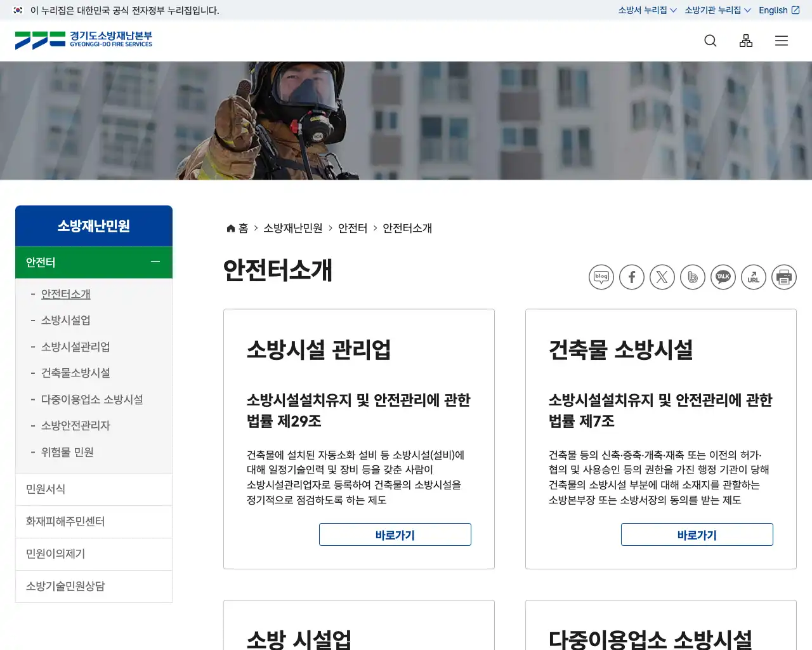The height and width of the screenshot is (650, 812).
Task: Click the 소방시설 관리업 card heading
Action: tap(318, 350)
